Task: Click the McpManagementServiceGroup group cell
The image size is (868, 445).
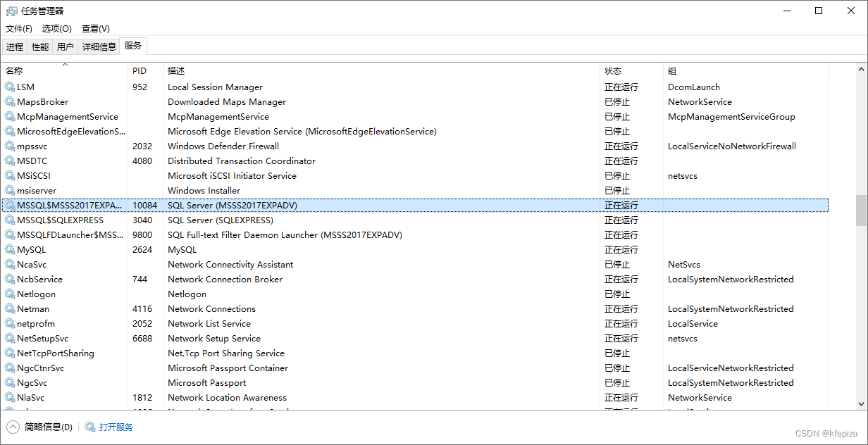Action: coord(731,117)
